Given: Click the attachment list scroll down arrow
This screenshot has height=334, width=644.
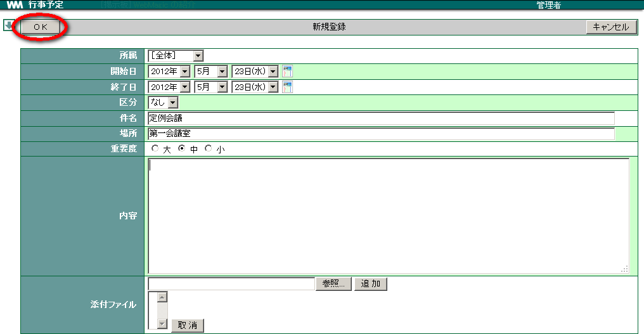Looking at the screenshot, I should point(162,324).
